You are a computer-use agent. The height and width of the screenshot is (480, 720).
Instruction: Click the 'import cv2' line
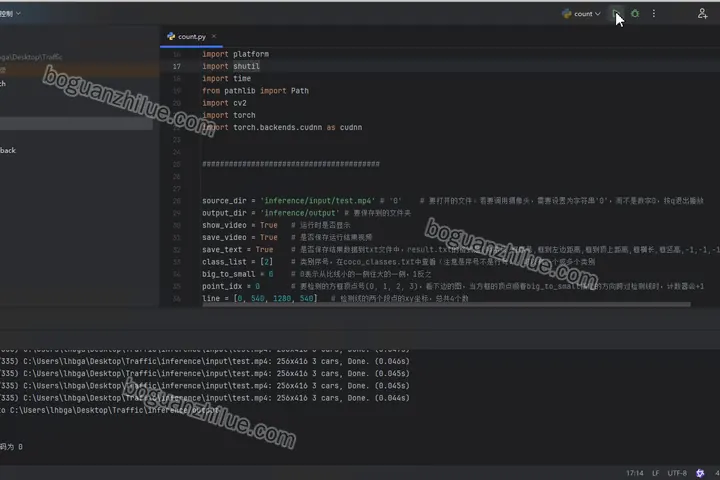[x=224, y=103]
